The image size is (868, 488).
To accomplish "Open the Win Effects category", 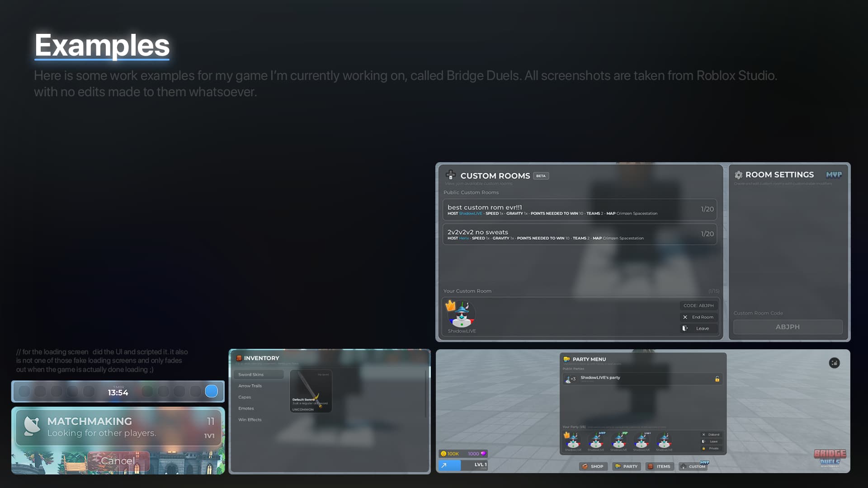I will point(250,419).
